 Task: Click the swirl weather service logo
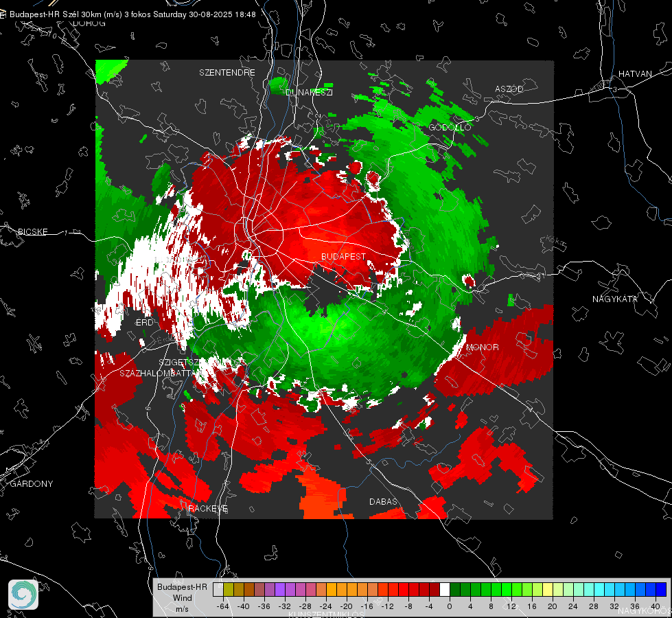(x=23, y=595)
